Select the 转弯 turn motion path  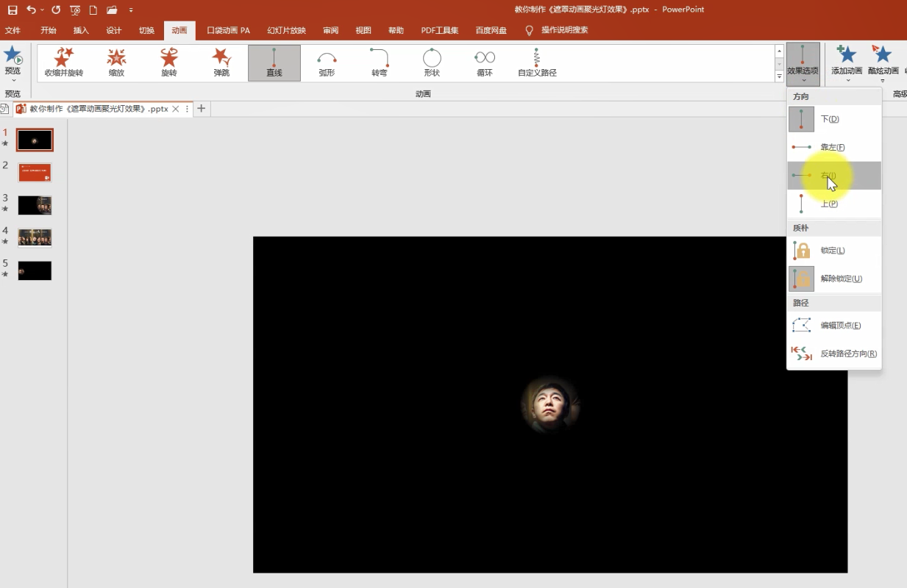pos(379,62)
